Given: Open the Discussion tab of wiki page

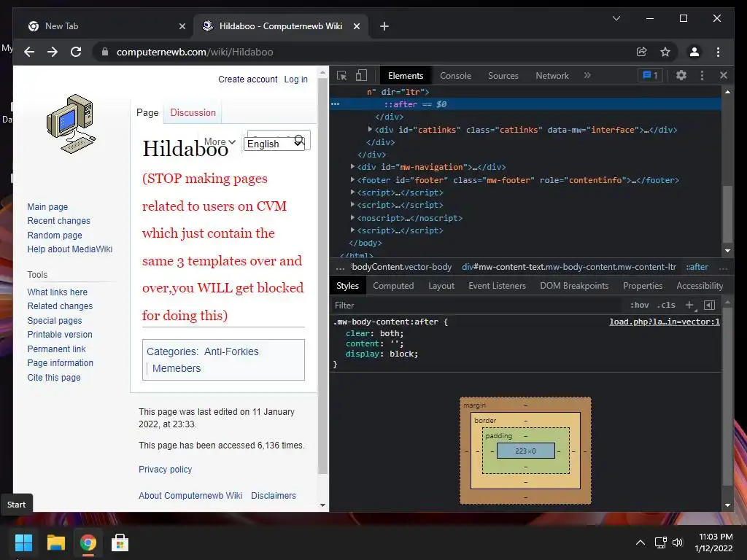Looking at the screenshot, I should click(x=193, y=112).
